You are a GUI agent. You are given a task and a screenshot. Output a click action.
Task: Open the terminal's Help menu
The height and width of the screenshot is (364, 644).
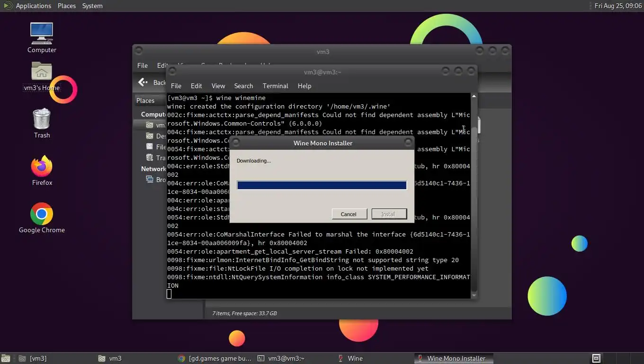click(304, 86)
